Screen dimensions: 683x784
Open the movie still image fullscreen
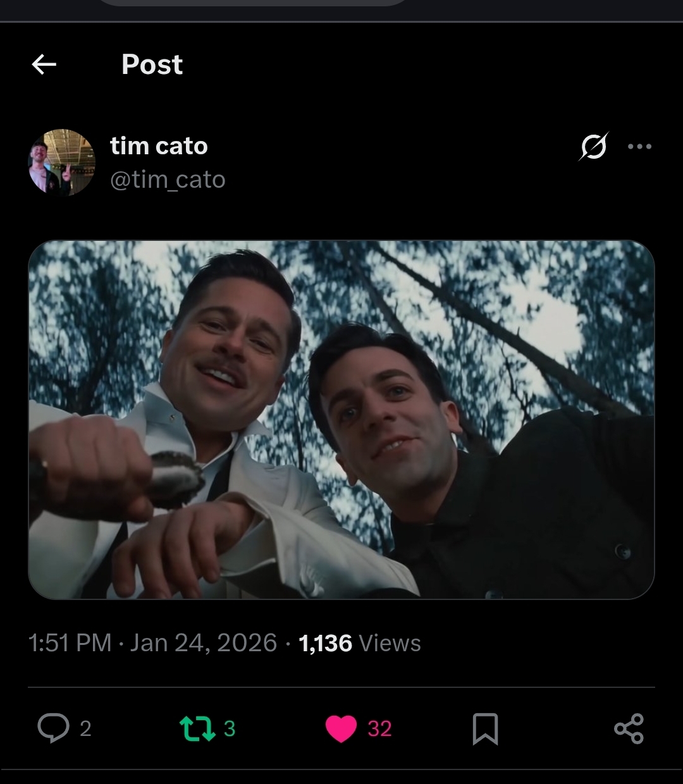point(341,419)
